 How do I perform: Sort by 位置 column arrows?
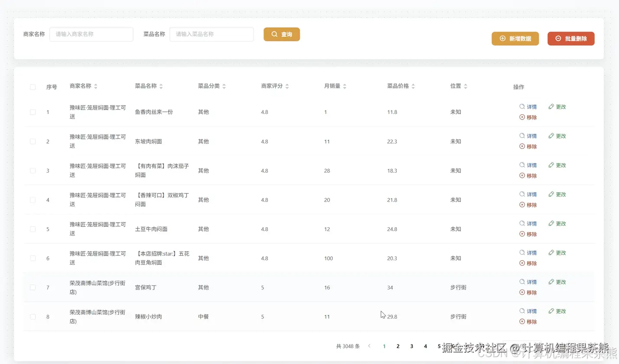coord(466,87)
